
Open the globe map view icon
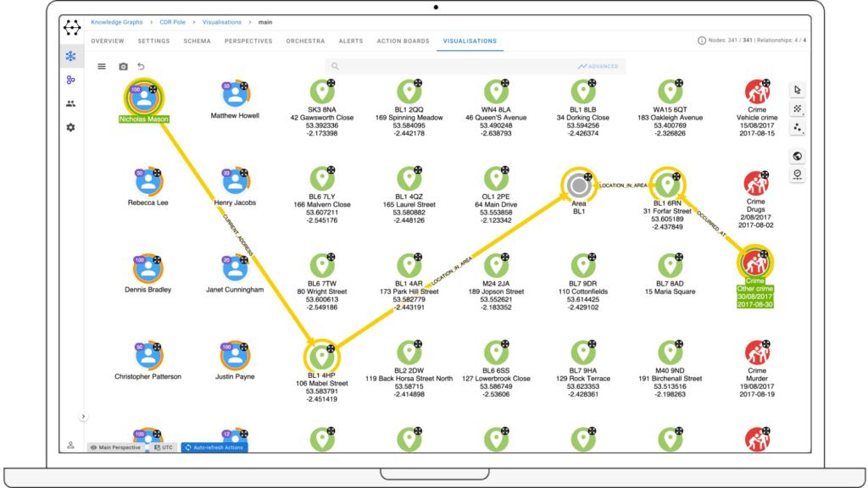click(x=797, y=156)
